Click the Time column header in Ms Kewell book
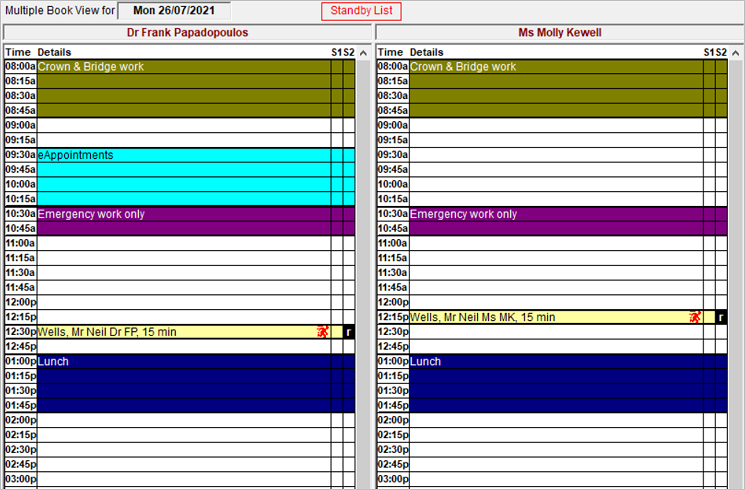 coord(391,52)
